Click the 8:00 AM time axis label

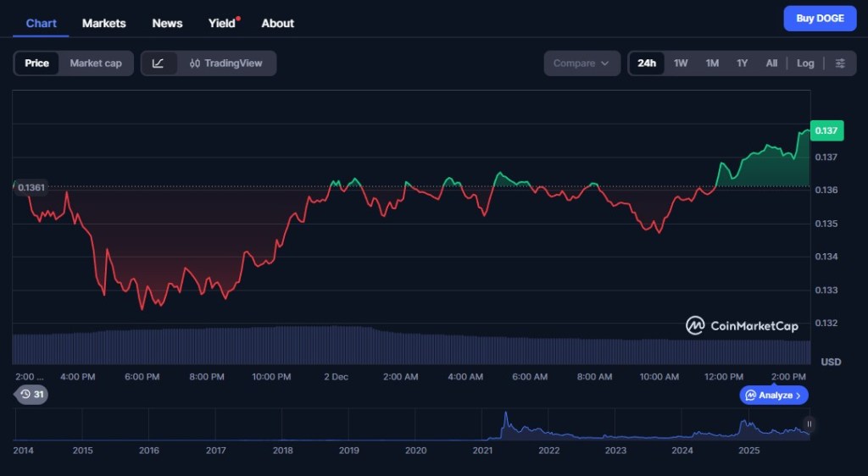[x=594, y=377]
